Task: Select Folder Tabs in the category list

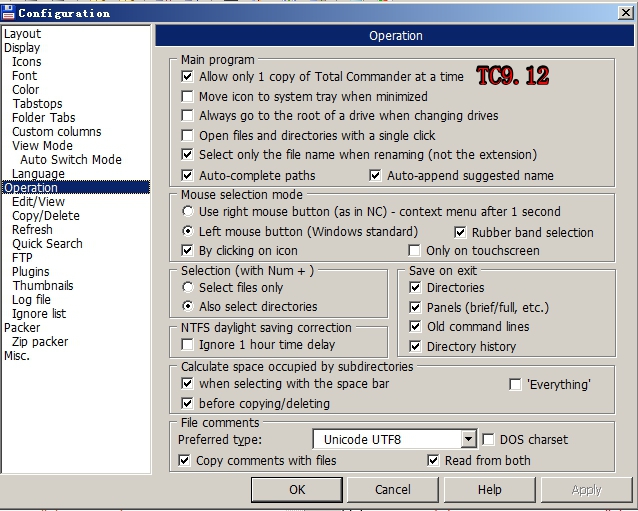Action: (44, 118)
